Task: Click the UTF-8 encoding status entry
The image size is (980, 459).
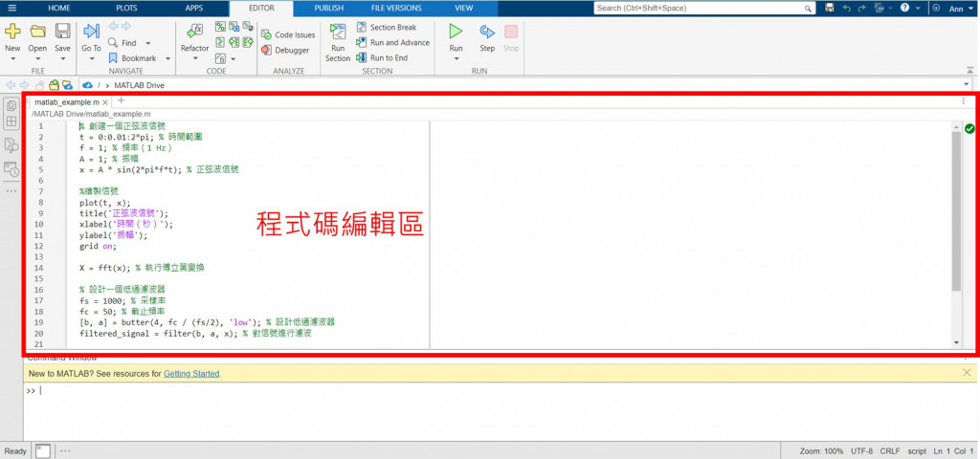Action: 862,451
